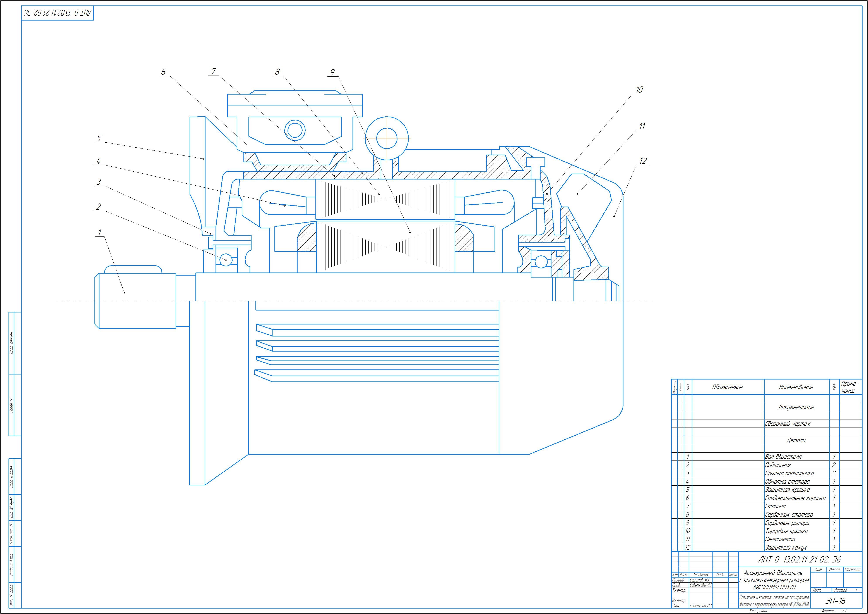The image size is (868, 614).
Task: Select developer name 'Саримов И.А.' cell
Action: [x=700, y=580]
